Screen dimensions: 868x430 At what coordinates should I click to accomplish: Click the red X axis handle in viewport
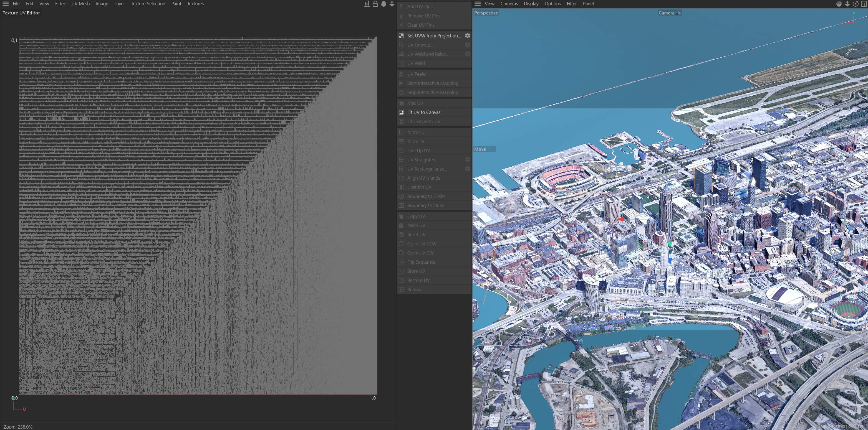620,219
